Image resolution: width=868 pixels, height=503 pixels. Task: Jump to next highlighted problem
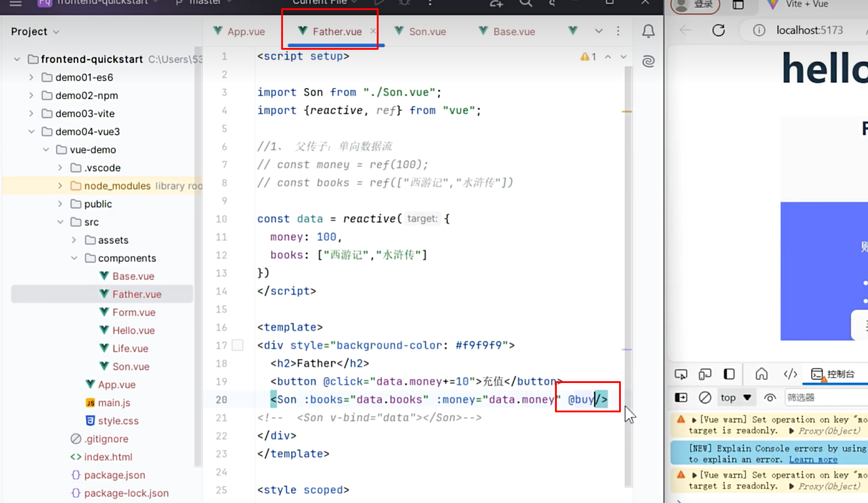(x=623, y=56)
